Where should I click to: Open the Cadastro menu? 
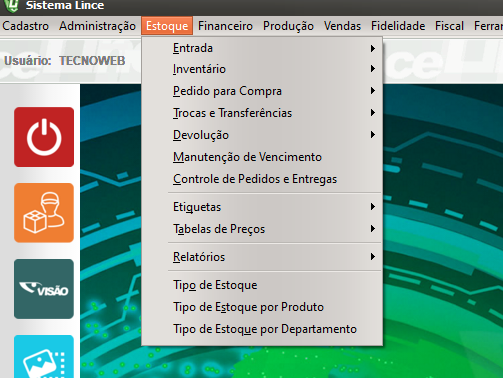point(26,26)
